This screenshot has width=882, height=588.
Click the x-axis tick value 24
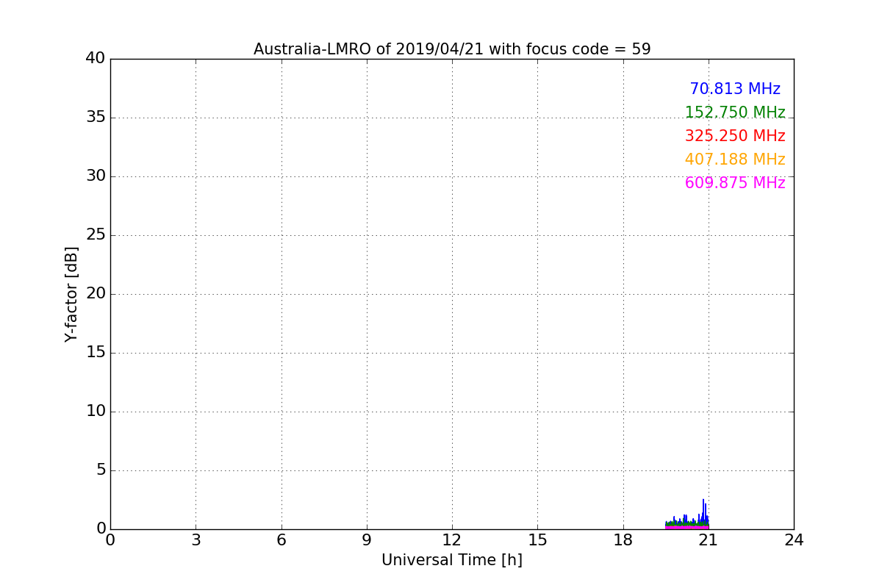(x=794, y=540)
